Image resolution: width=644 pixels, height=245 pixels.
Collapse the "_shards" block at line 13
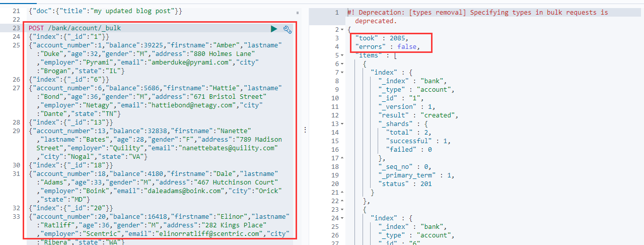point(342,124)
